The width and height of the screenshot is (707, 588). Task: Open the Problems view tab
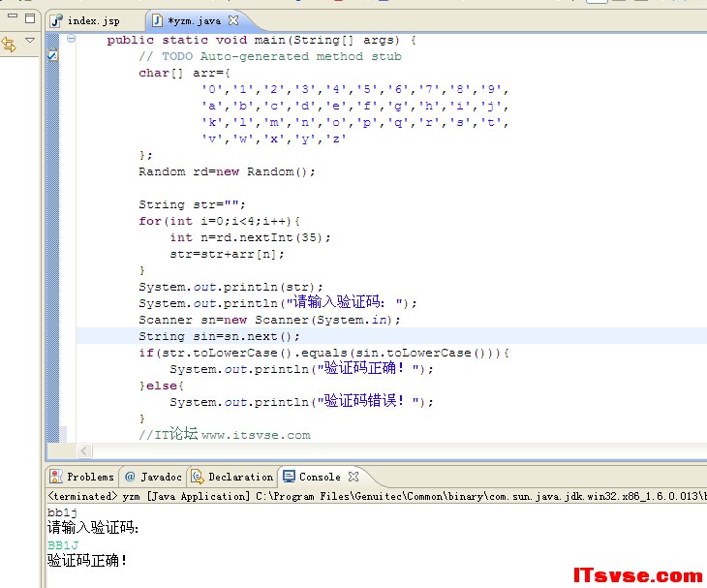[x=82, y=477]
